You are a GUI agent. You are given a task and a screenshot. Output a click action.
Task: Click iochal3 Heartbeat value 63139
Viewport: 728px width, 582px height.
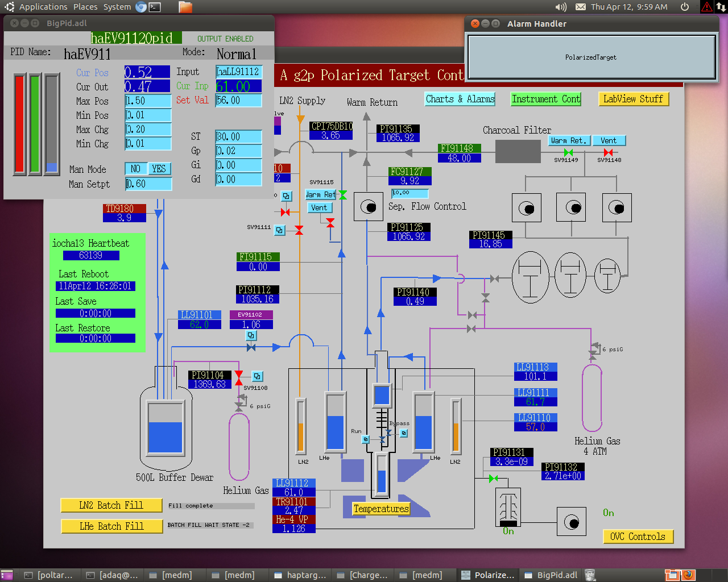coord(91,255)
